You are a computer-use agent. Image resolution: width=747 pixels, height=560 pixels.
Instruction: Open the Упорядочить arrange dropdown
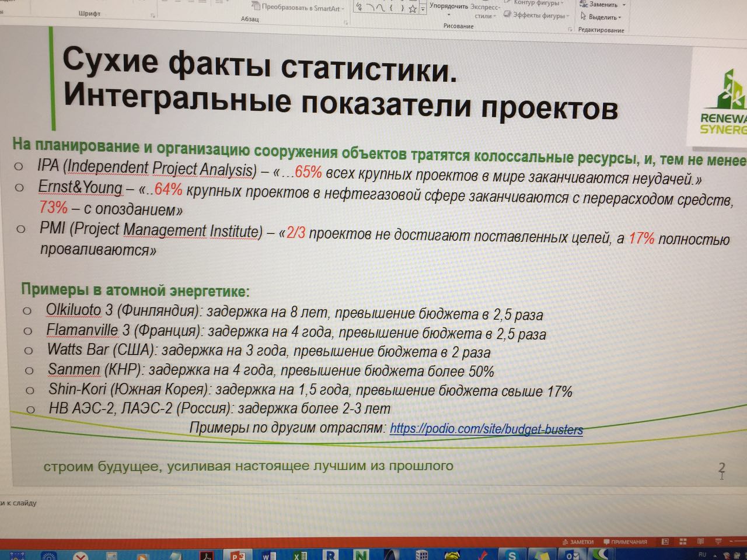(x=448, y=10)
